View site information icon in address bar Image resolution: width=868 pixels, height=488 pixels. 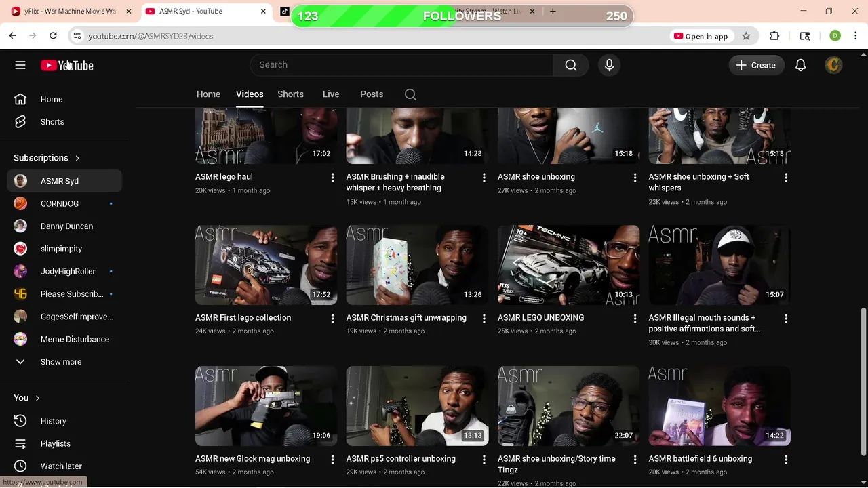[x=77, y=36]
